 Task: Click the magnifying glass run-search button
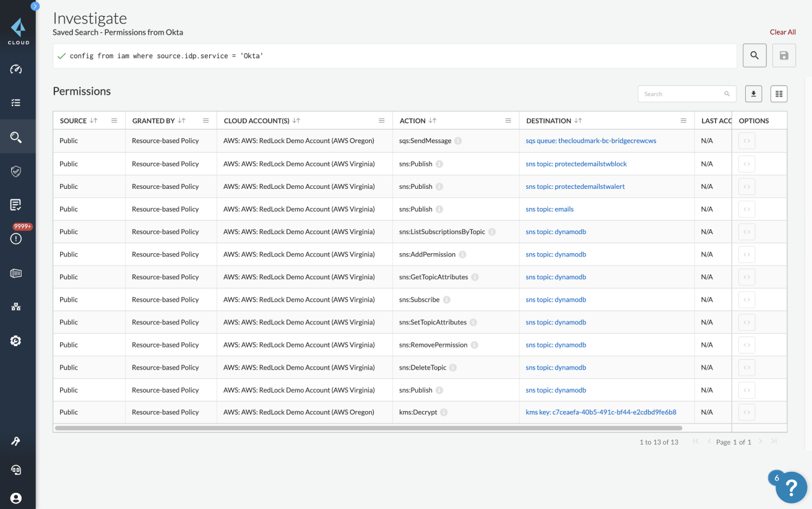754,56
